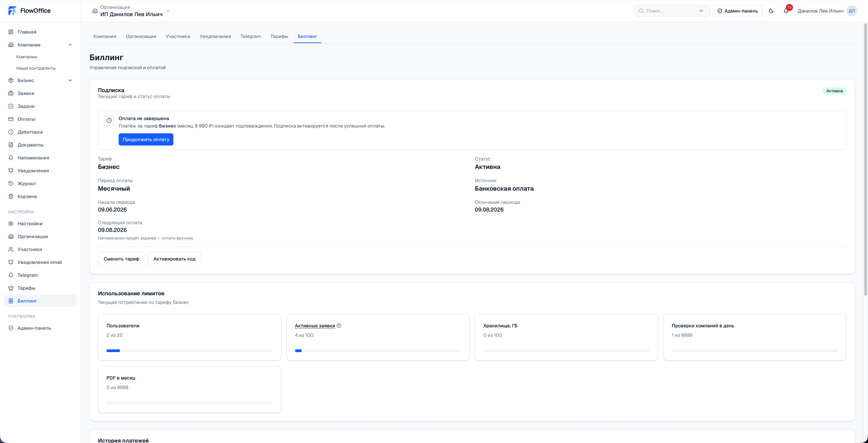Click the Активные заявки usage progress bar

coord(378,351)
